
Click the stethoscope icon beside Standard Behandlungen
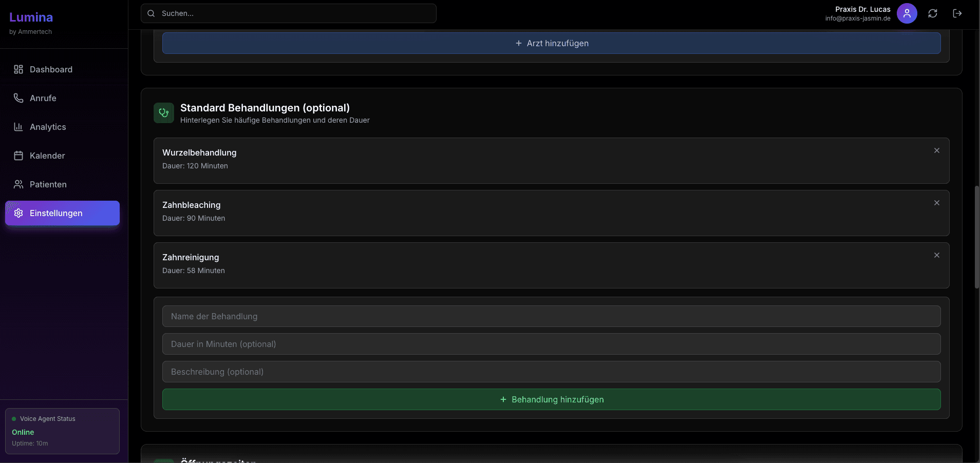point(164,113)
